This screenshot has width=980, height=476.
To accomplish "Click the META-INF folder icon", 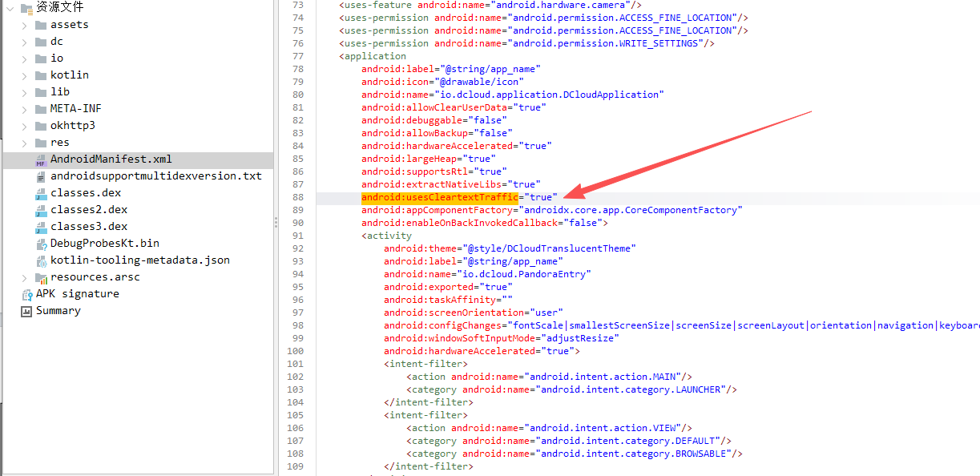I will (41, 109).
